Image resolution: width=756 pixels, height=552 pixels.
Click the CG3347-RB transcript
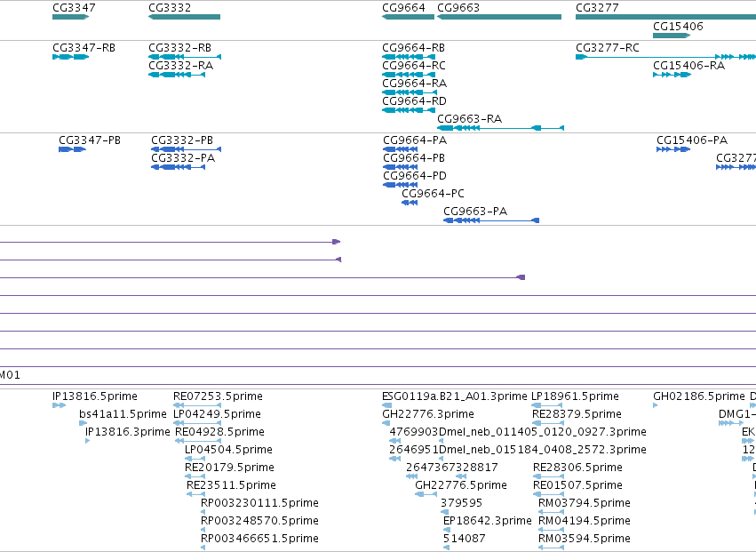[70, 57]
